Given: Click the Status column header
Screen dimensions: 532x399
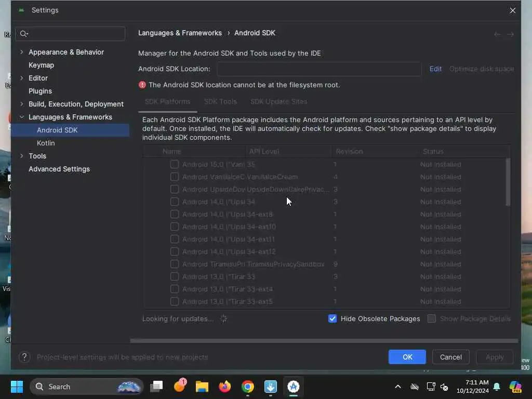Looking at the screenshot, I should point(463,151).
